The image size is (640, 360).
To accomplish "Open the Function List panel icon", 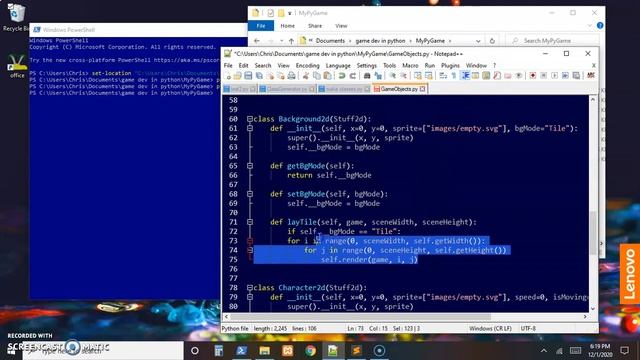I will click(497, 76).
